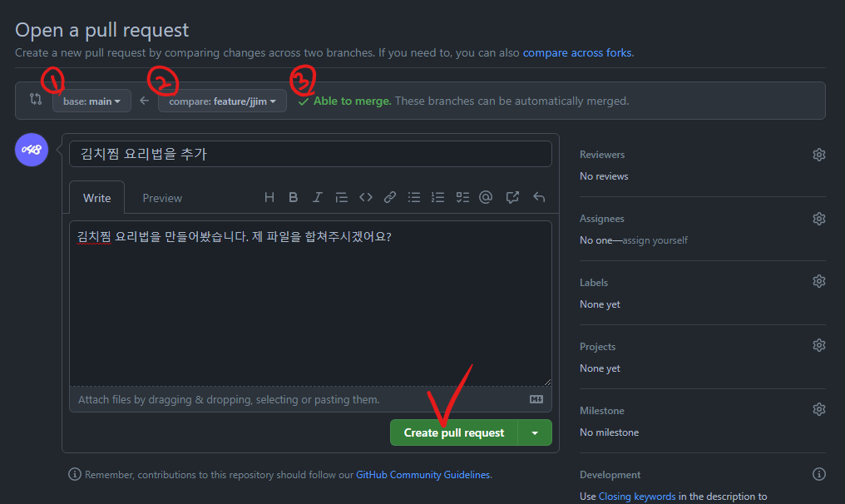Click the Development info icon
Image resolution: width=845 pixels, height=504 pixels.
tap(819, 474)
